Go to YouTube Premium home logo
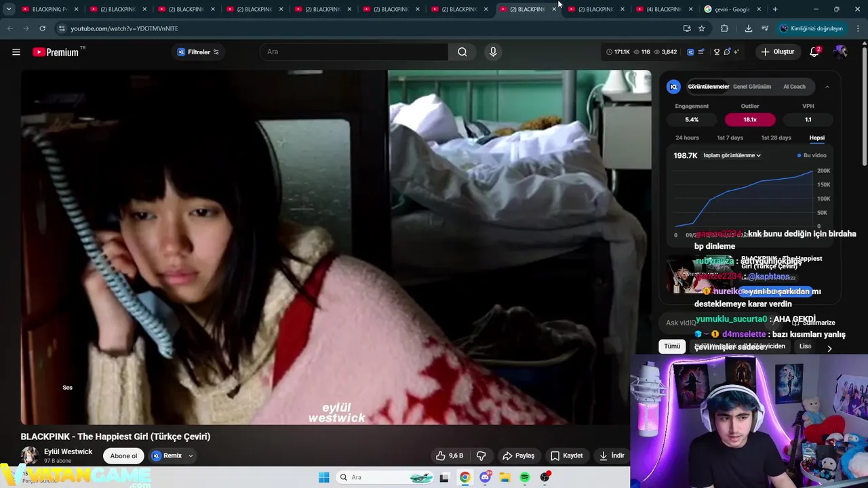 pyautogui.click(x=56, y=52)
